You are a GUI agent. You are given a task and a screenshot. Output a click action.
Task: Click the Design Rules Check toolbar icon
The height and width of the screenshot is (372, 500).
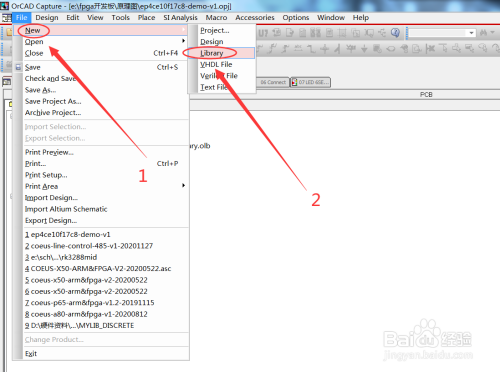(x=290, y=32)
